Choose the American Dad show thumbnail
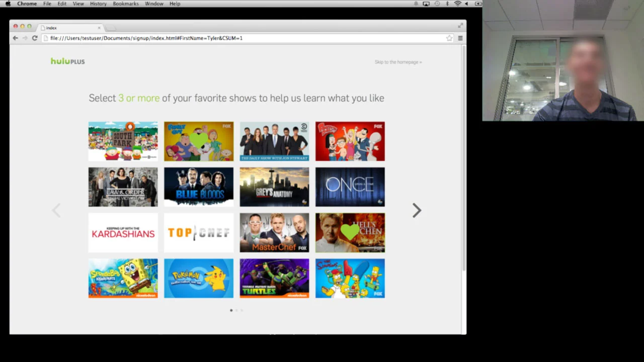Viewport: 644px width, 362px height. (x=350, y=141)
